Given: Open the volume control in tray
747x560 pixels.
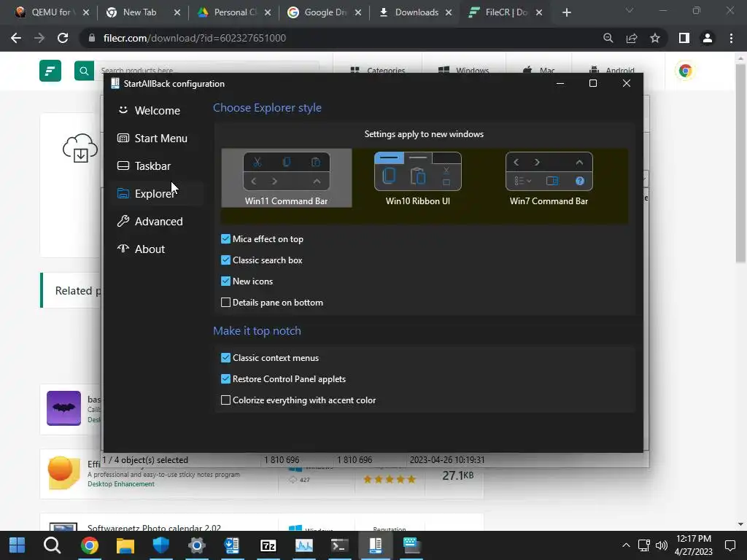Looking at the screenshot, I should tap(662, 545).
